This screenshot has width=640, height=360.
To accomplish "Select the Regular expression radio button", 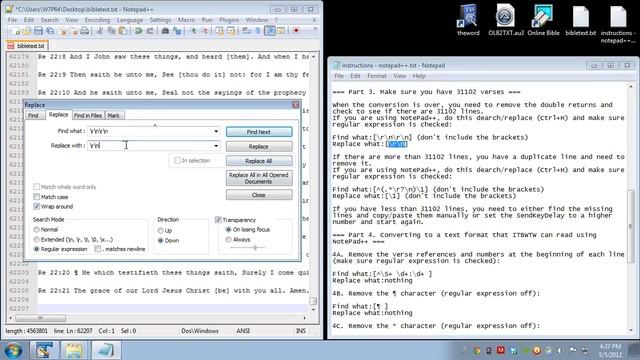I will click(37, 249).
